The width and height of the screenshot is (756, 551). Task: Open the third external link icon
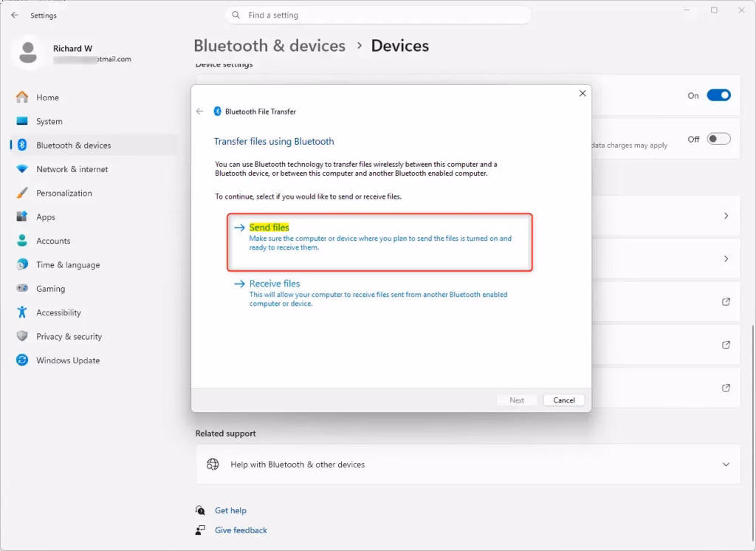tap(726, 388)
